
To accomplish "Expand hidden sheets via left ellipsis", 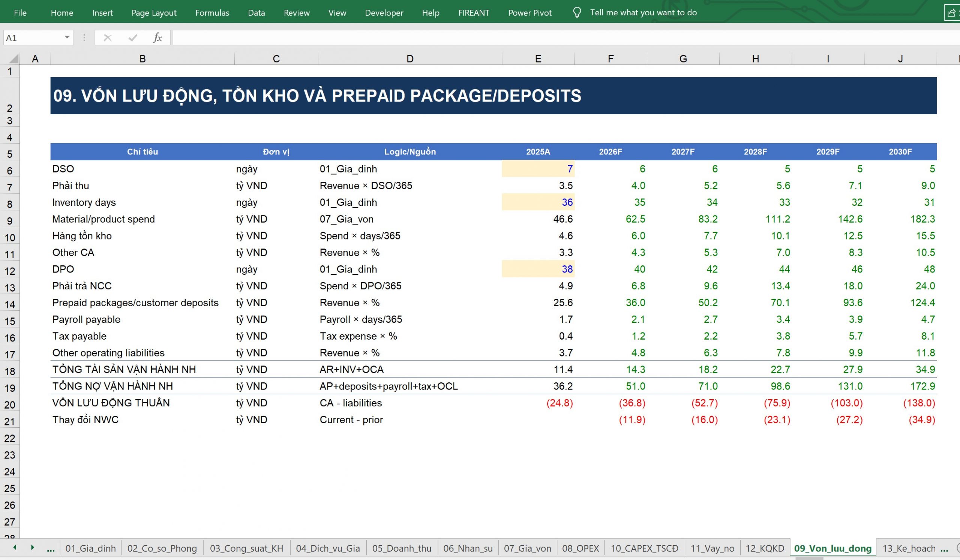I will 50,548.
